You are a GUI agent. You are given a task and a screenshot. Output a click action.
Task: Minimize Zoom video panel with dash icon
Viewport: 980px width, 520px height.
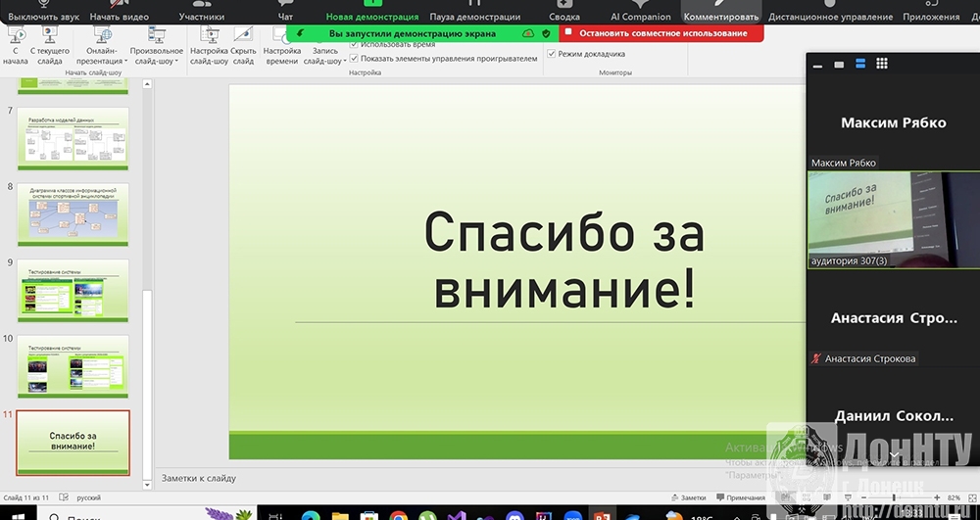pyautogui.click(x=817, y=65)
